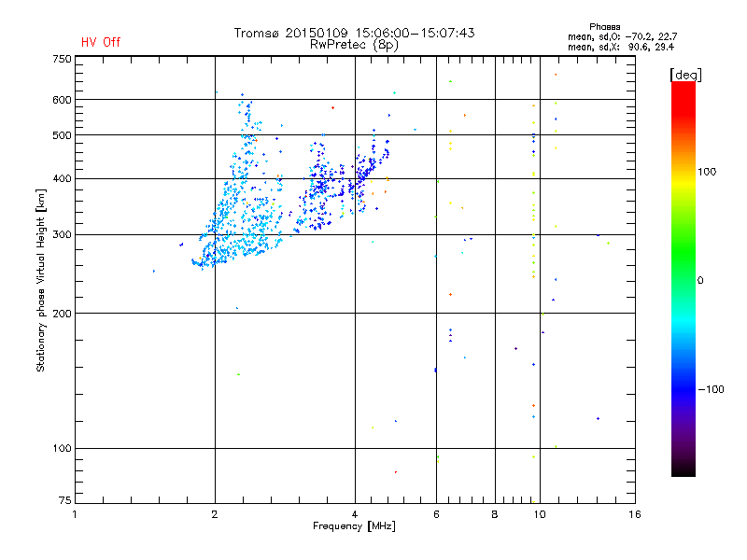Click the x-axis '8' tick label
Viewport: 747px width, 560px height.
pos(495,514)
